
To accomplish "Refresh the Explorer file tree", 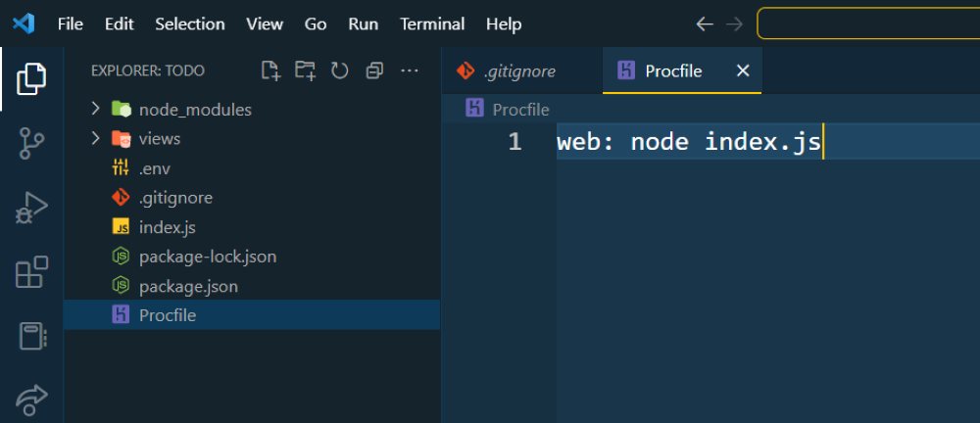I will coord(340,70).
